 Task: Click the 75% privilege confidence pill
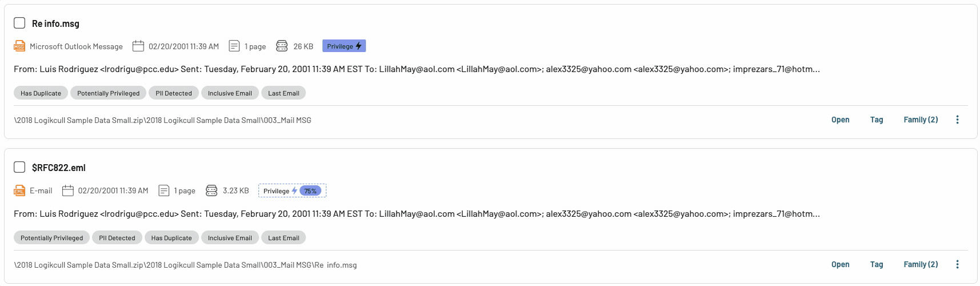point(310,190)
